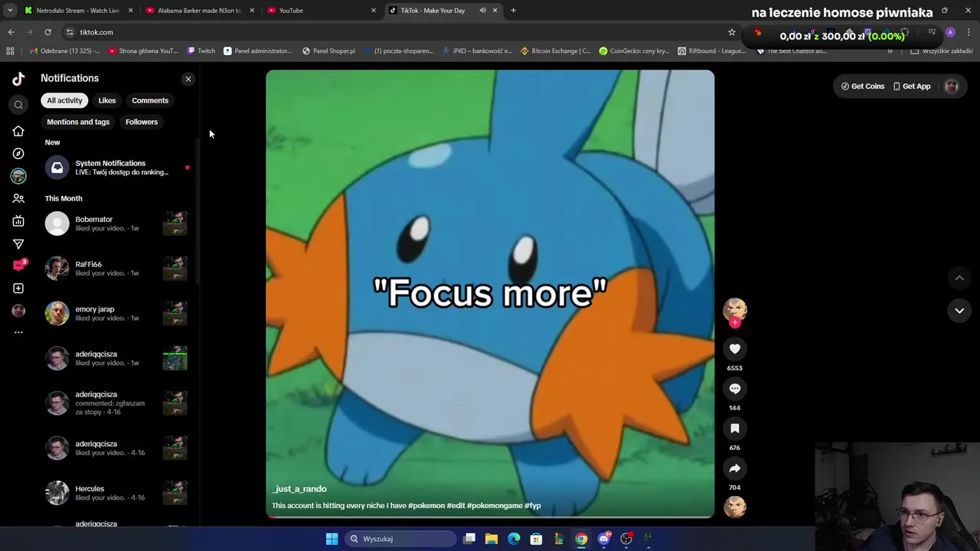The width and height of the screenshot is (980, 551).
Task: Open Explore compass icon in sidebar
Action: 18,154
